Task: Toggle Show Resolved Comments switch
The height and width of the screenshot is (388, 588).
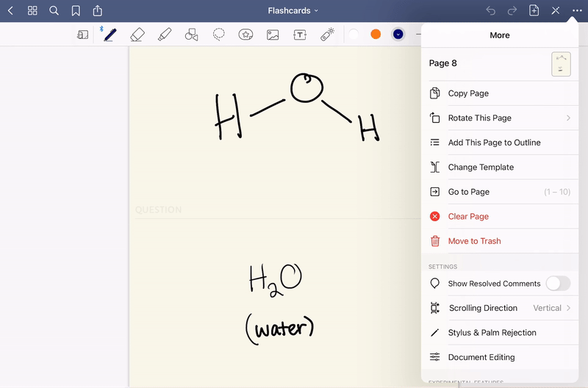Action: [x=558, y=284]
